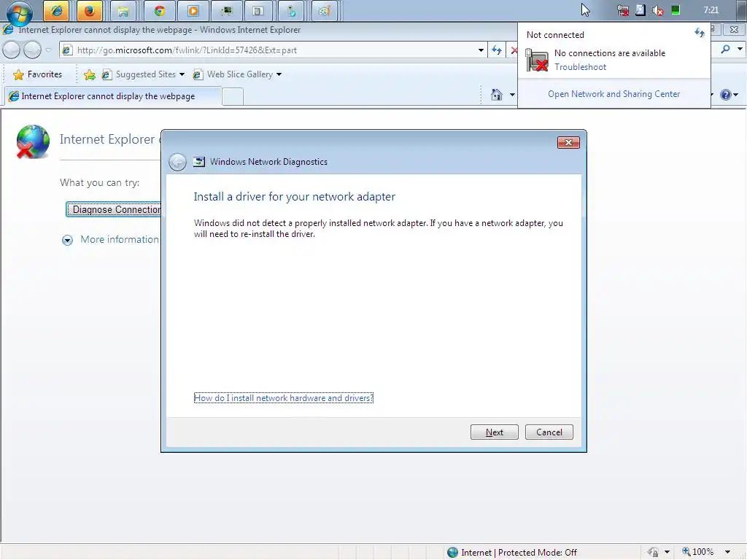Click the globe error icon on page
747x560 pixels.
pos(32,142)
